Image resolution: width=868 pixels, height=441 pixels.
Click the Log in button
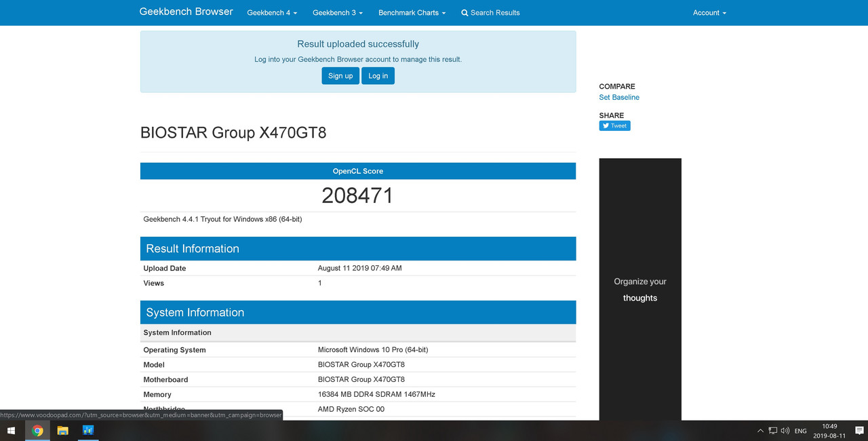(378, 76)
